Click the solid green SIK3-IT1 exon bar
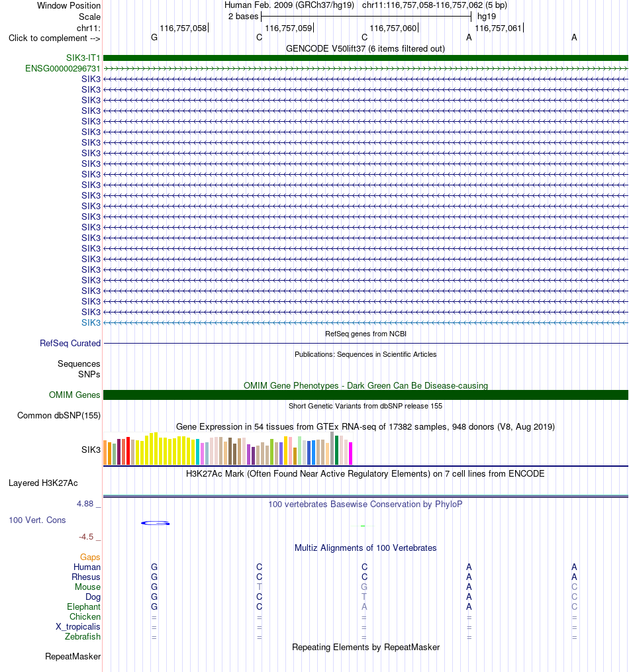 365,58
